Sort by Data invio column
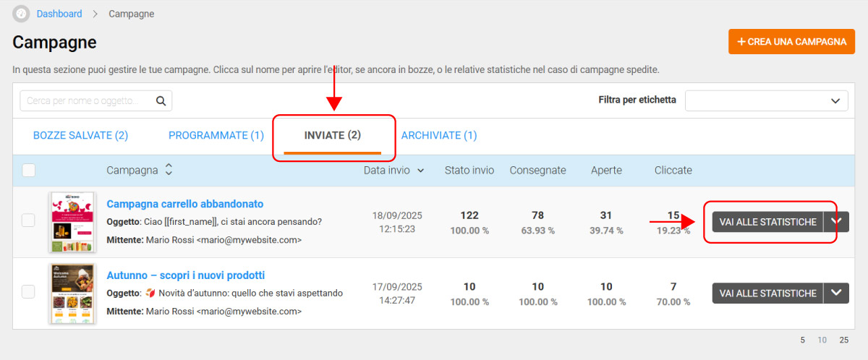This screenshot has height=360, width=868. pos(393,171)
